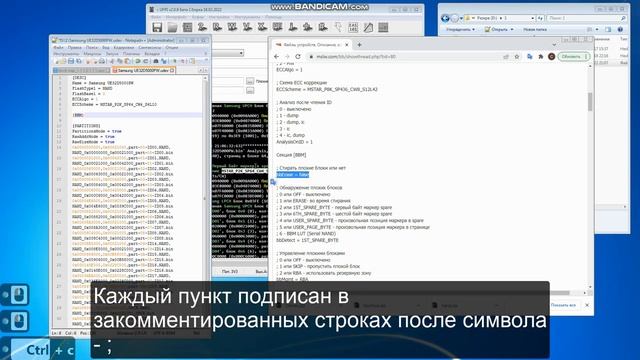This screenshot has height=360, width=640.
Task: Open Файл menu in Notepad++
Action: [58, 47]
